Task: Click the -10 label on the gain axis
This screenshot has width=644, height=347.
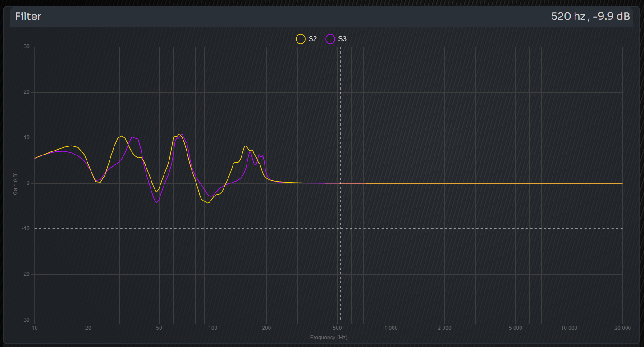Action: coord(26,229)
